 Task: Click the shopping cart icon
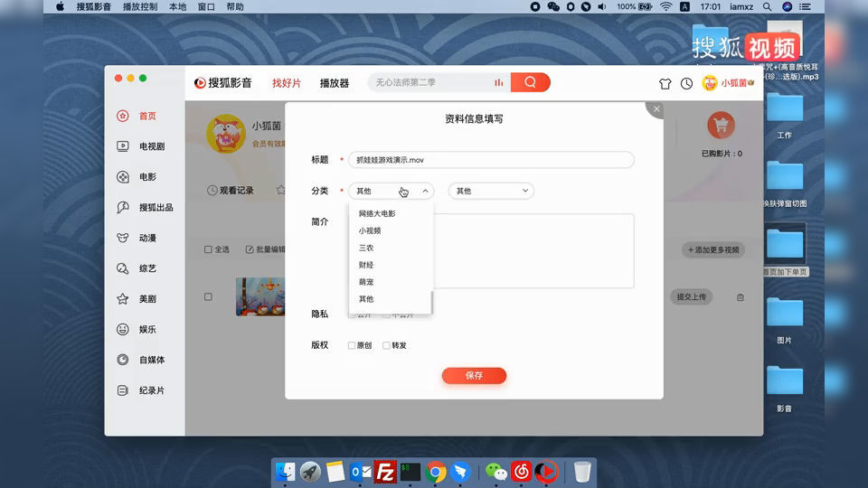click(x=721, y=126)
